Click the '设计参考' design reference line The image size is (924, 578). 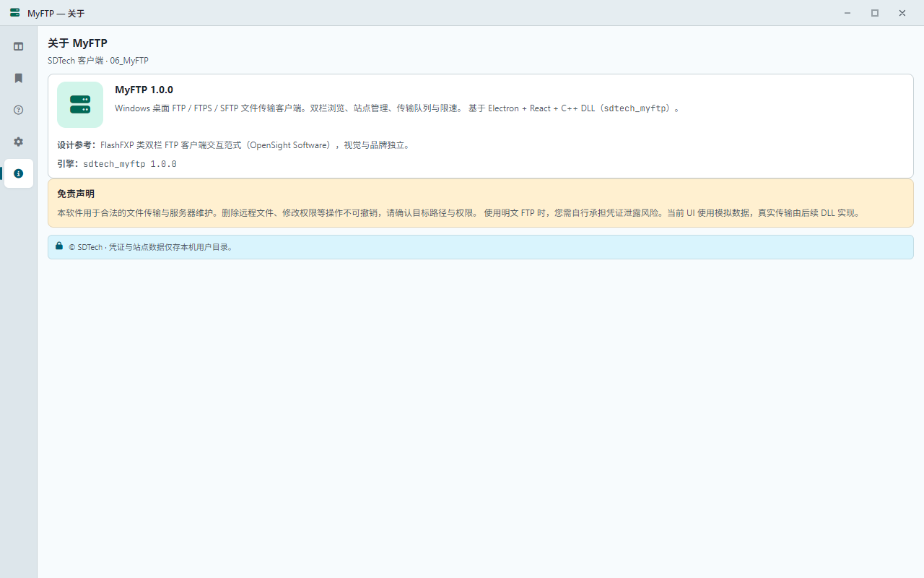pos(235,145)
